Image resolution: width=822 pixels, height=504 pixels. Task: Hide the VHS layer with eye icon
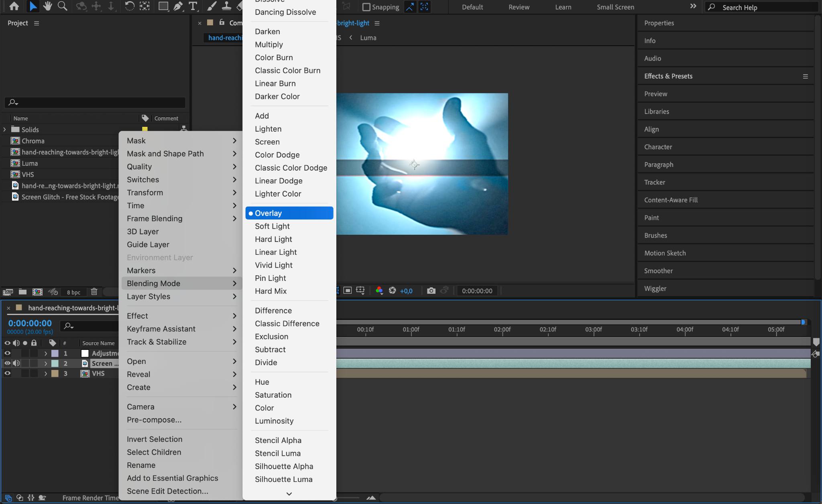point(7,373)
